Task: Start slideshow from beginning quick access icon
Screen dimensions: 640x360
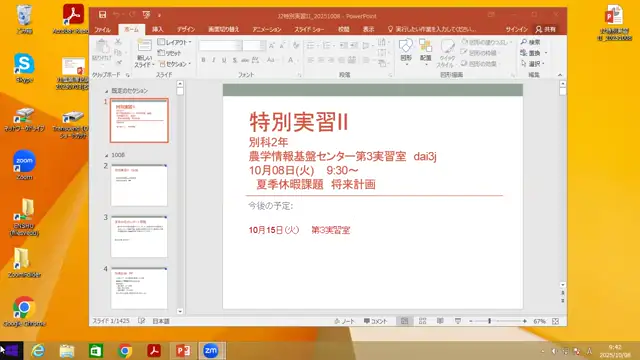Action: [x=146, y=15]
